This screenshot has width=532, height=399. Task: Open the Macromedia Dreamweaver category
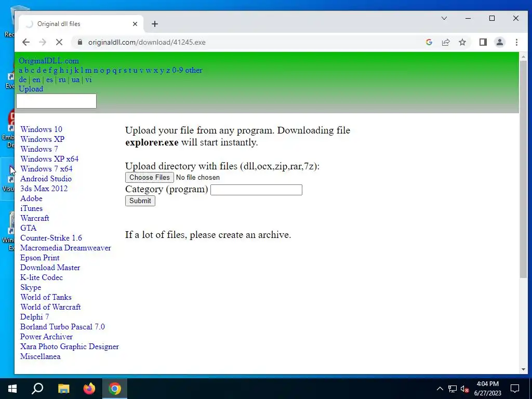65,248
